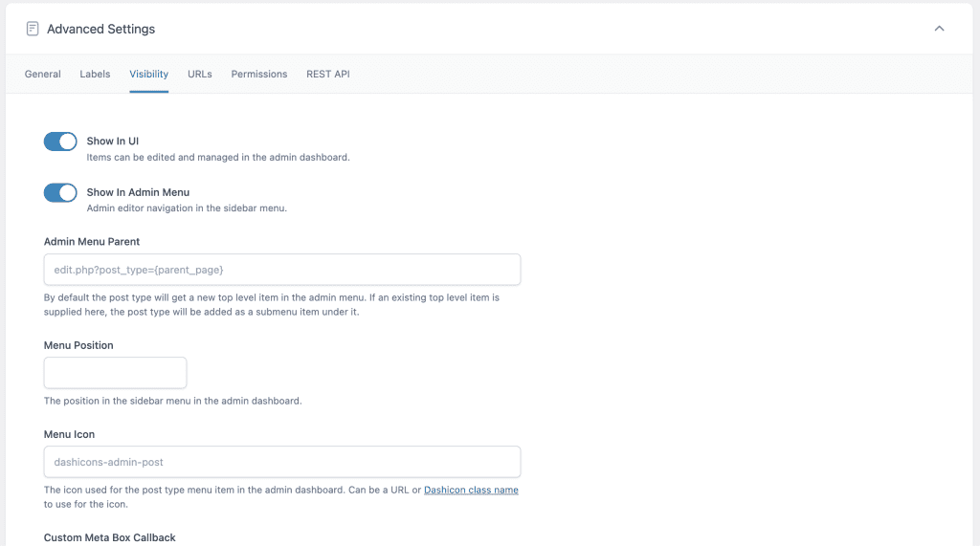The width and height of the screenshot is (980, 546).
Task: Click the Menu Icon field label
Action: coord(69,434)
